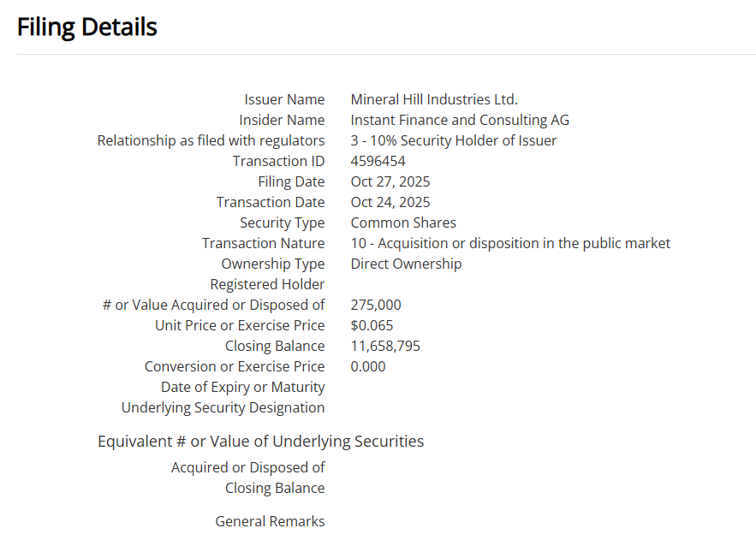This screenshot has width=756, height=558.
Task: Click the 275,000 acquired or disposed amount
Action: point(376,305)
